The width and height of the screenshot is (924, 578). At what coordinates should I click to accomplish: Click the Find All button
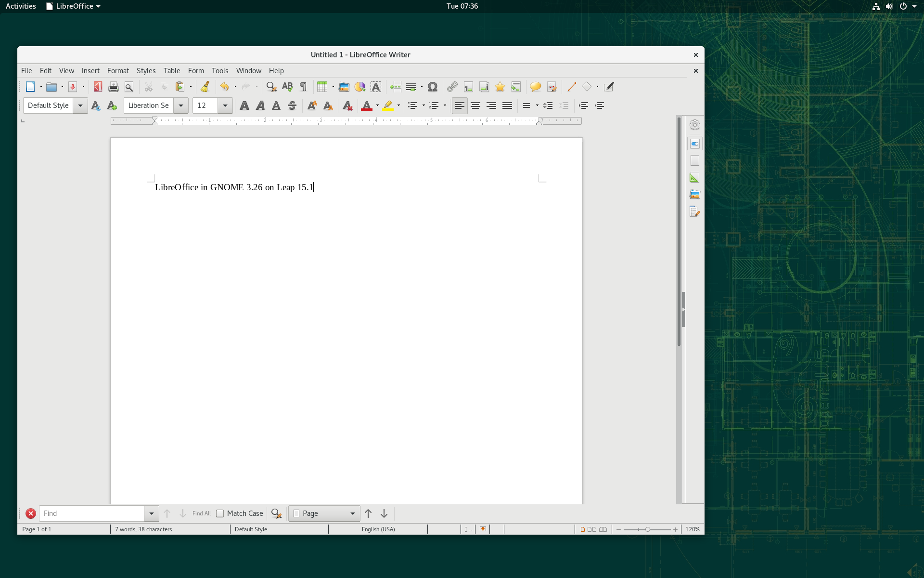click(x=202, y=513)
